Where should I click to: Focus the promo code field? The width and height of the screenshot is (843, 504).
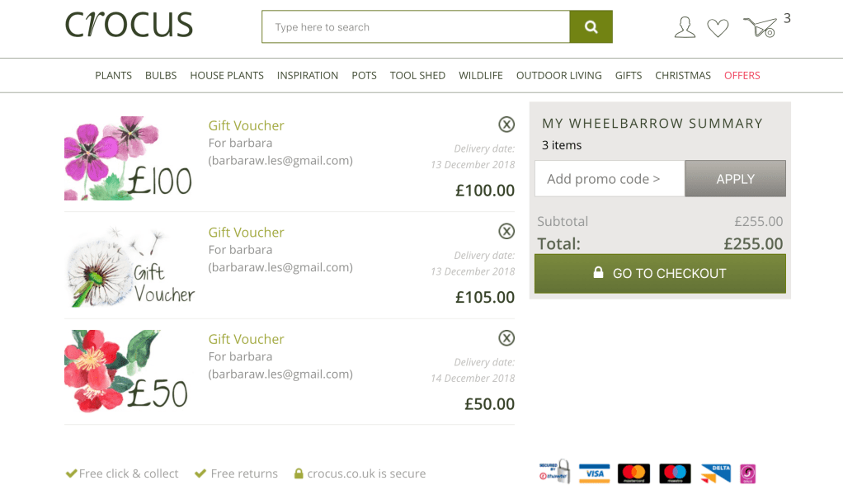coord(610,179)
